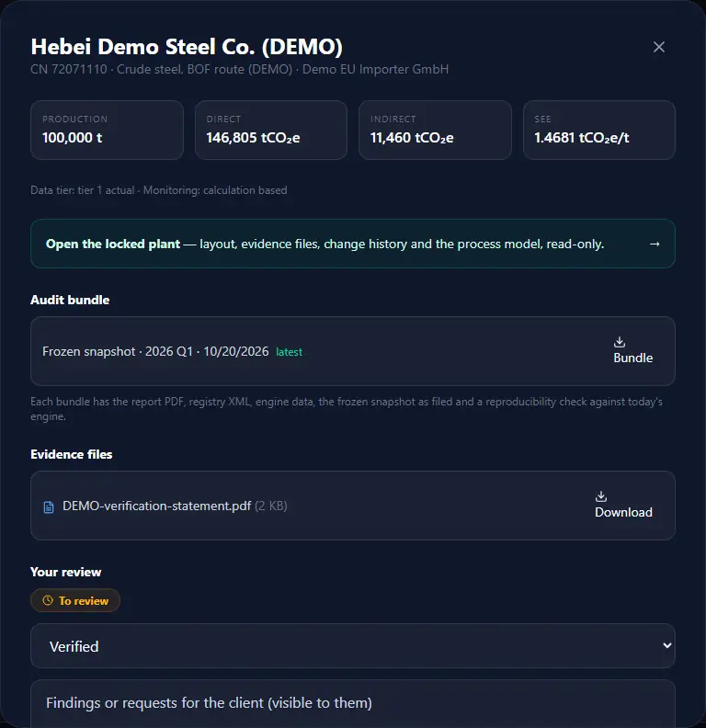706x728 pixels.
Task: Open the Verified review status dropdown
Action: coord(352,646)
